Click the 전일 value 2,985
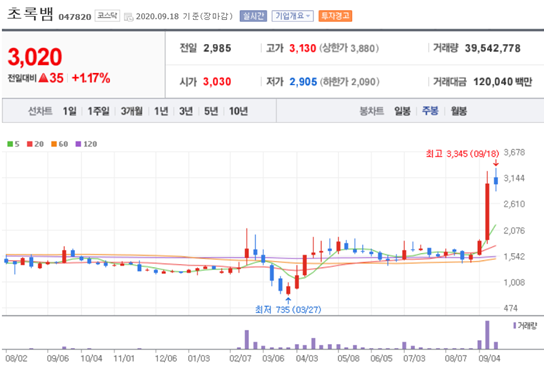The height and width of the screenshot is (375, 544). coord(217,48)
